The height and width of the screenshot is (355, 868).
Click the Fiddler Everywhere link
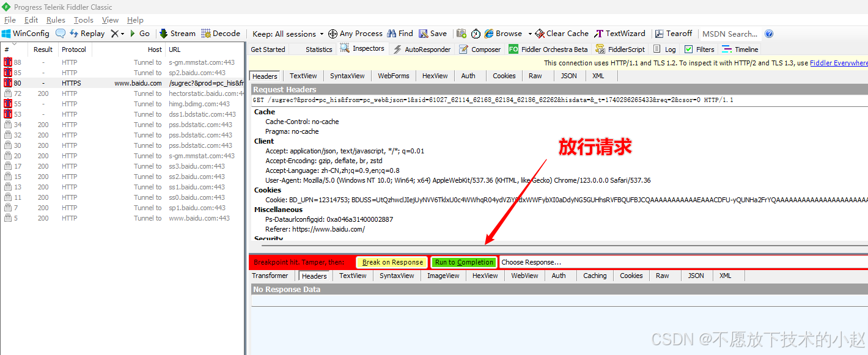coord(839,63)
